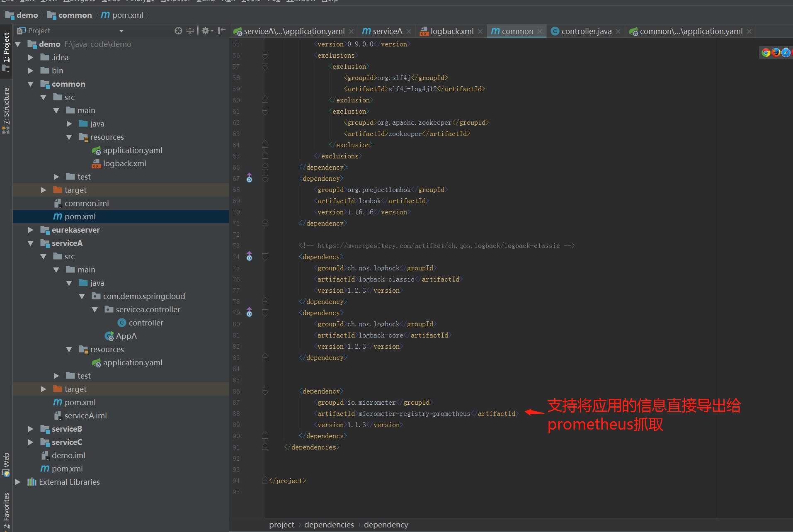Viewport: 793px width, 532px height.
Task: Click the gutter marker on line 79
Action: click(x=249, y=312)
